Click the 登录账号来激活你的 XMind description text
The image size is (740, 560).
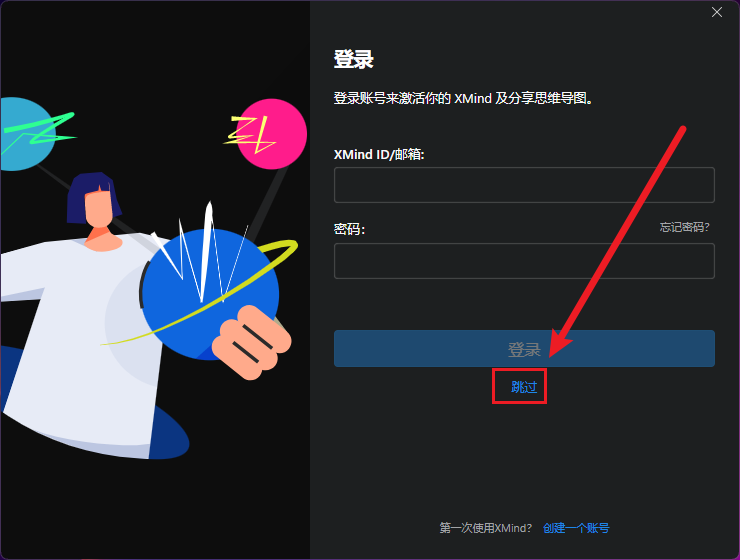click(463, 98)
